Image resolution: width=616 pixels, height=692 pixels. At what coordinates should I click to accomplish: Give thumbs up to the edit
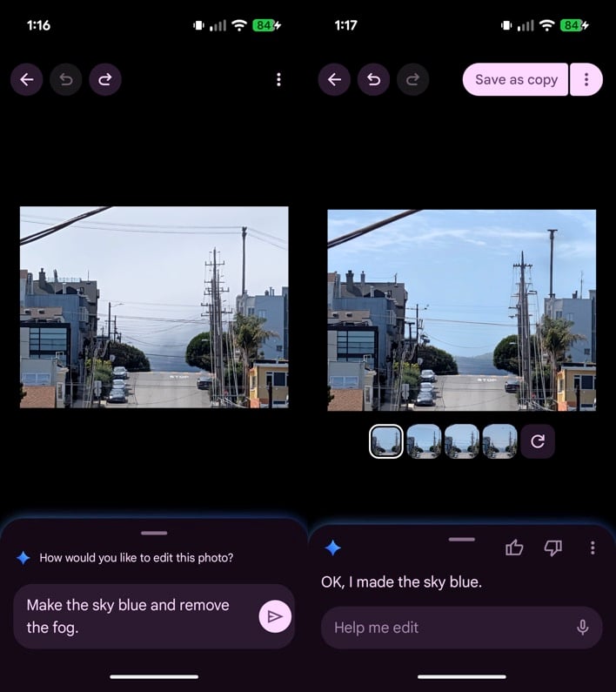(x=514, y=548)
